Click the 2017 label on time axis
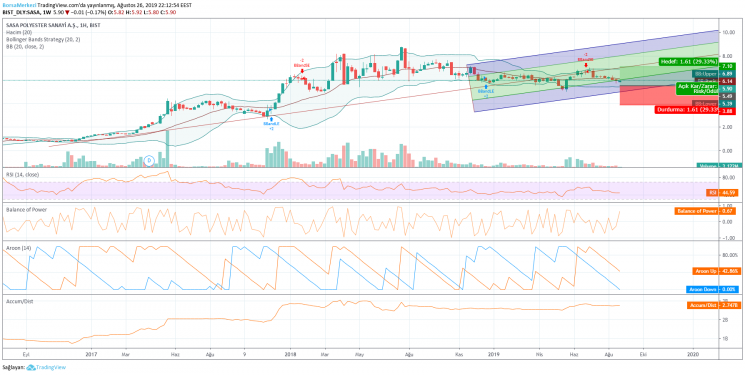 [92, 354]
